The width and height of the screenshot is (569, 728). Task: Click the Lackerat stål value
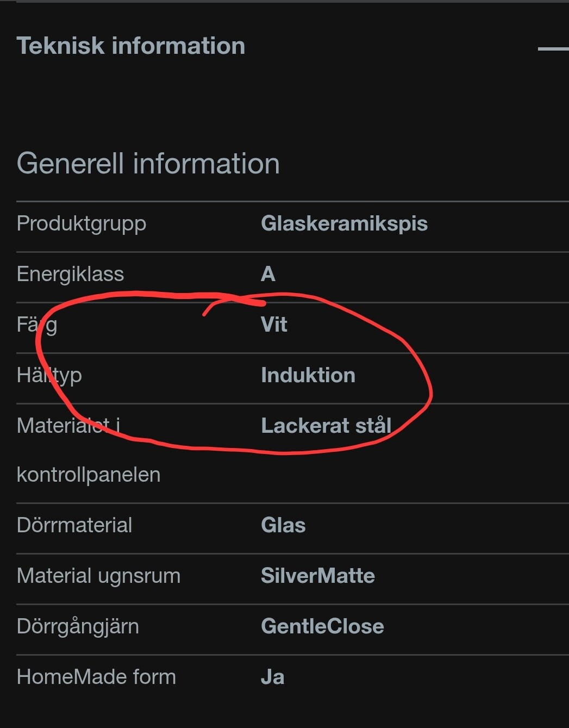(326, 426)
